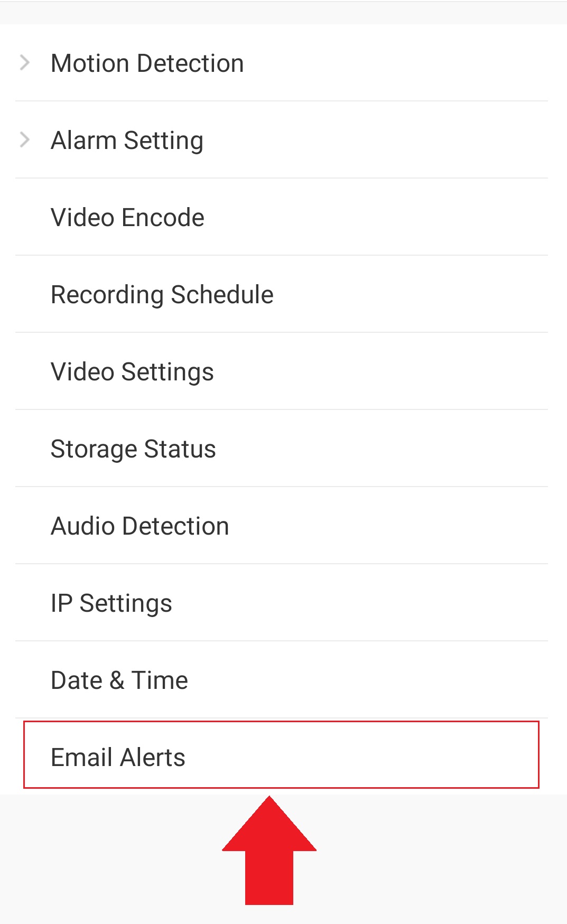This screenshot has width=567, height=924.
Task: View the Storage Status entry
Action: [x=133, y=449]
